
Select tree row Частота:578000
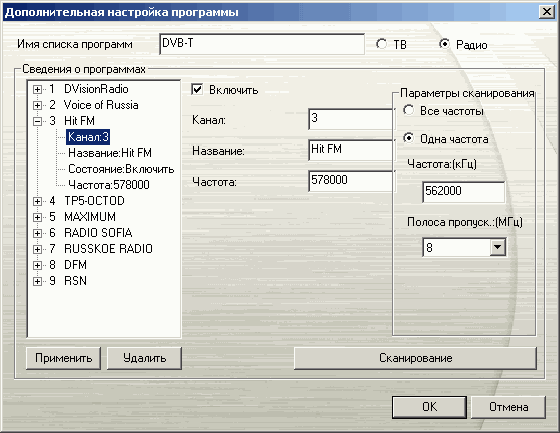(x=109, y=185)
